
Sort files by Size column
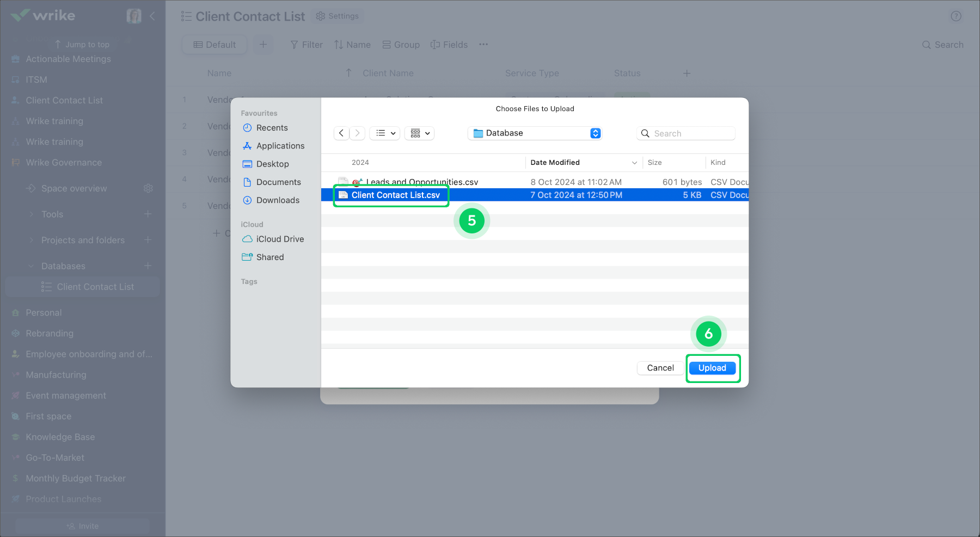654,163
